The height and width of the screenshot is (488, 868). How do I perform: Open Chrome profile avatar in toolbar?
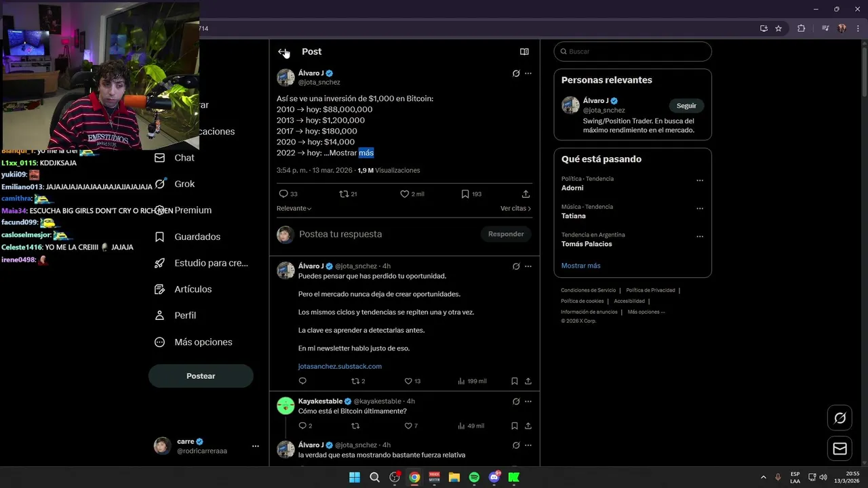point(842,28)
